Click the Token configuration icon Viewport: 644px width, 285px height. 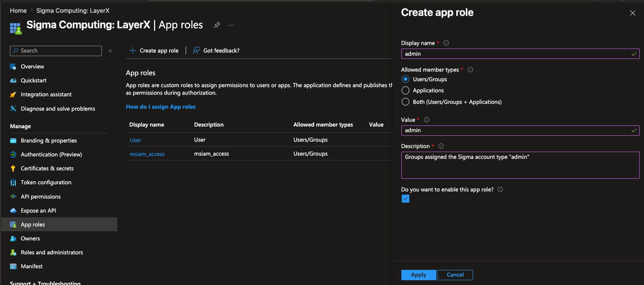click(x=13, y=182)
